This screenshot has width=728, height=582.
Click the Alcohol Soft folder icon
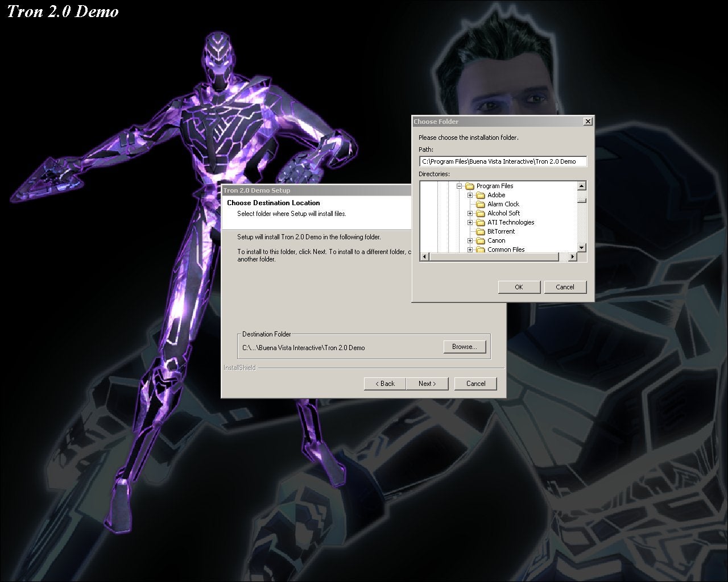(480, 213)
